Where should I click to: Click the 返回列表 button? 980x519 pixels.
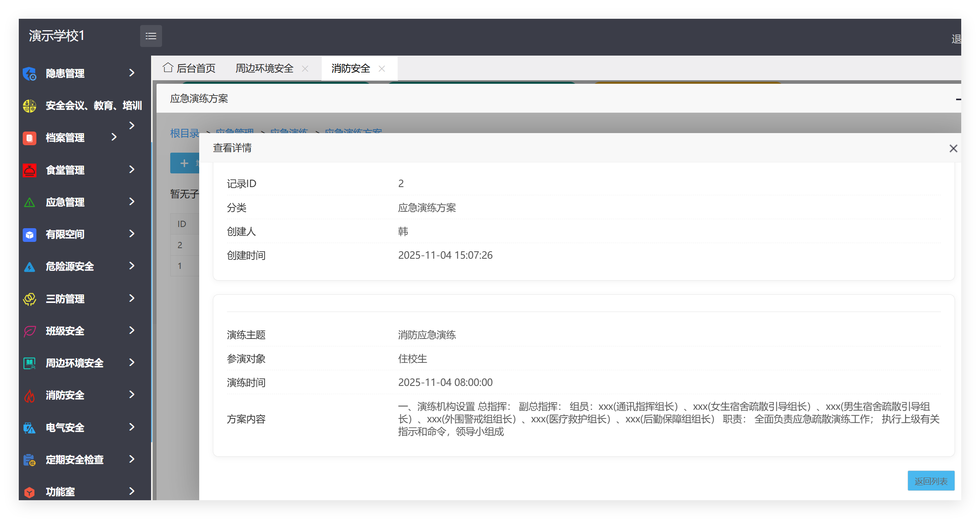931,481
